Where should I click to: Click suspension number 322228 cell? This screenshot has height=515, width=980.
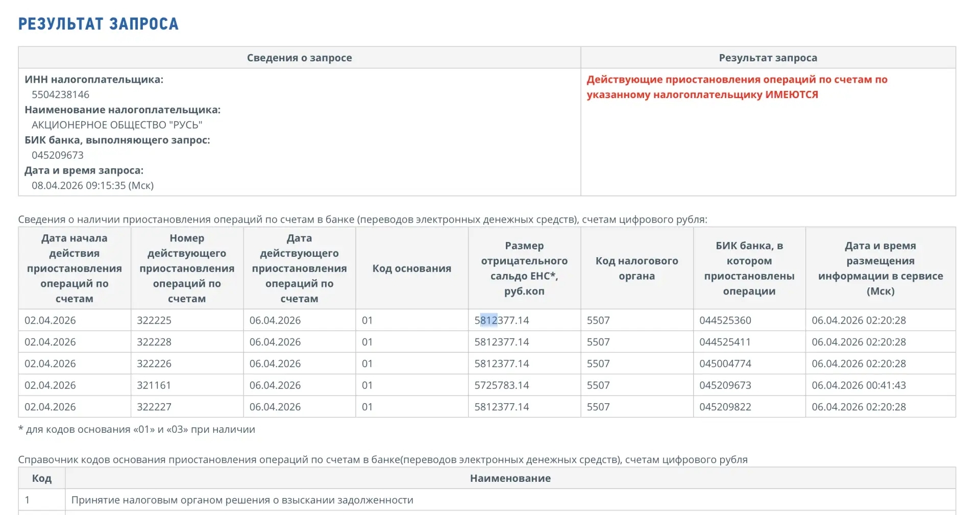154,342
